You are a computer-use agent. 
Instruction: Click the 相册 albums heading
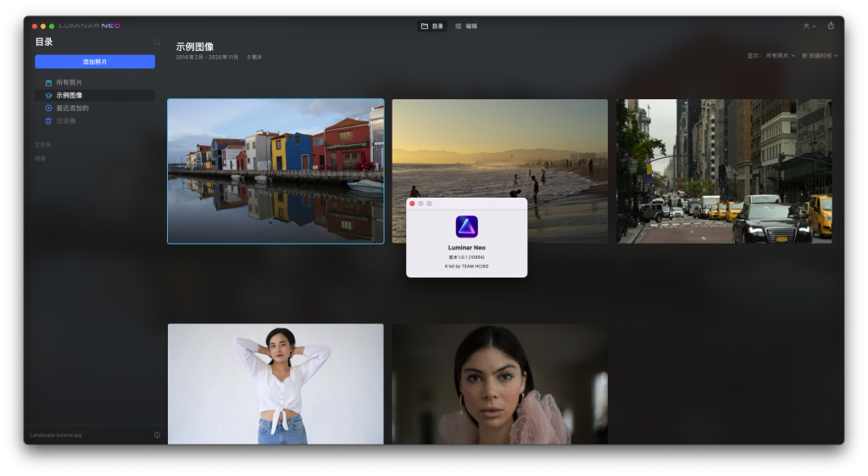click(40, 159)
